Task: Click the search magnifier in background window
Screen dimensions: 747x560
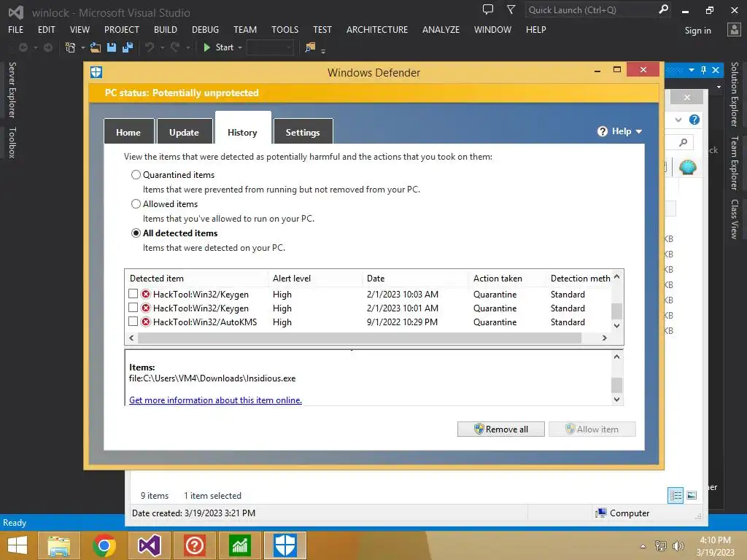Action: 683,142
